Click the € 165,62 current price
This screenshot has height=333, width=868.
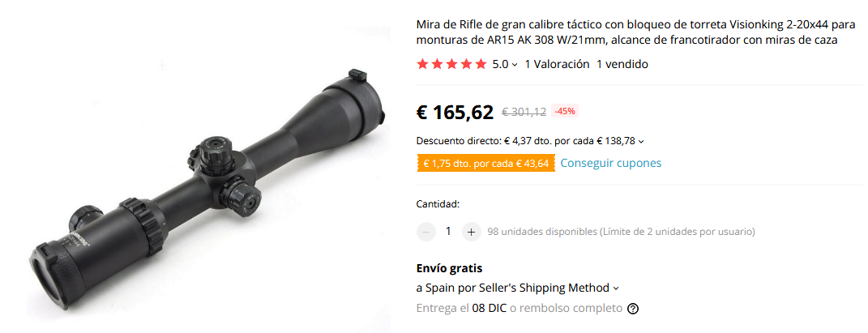pos(455,113)
